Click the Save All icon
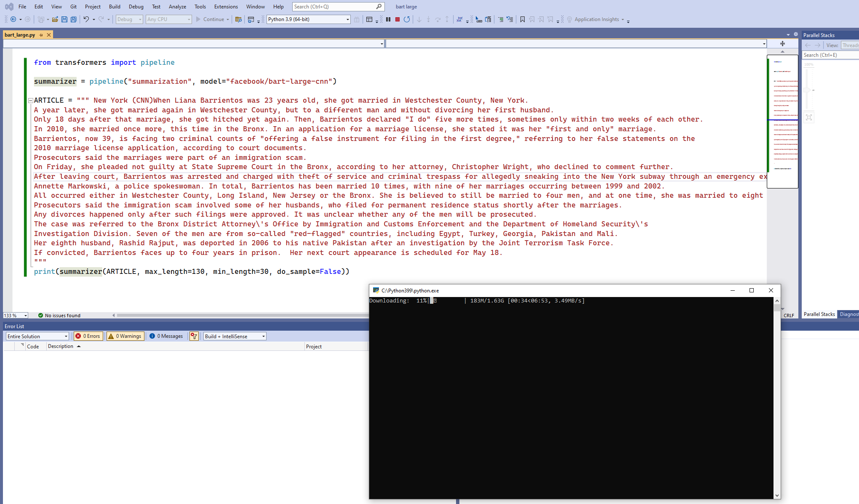This screenshot has width=859, height=504. tap(74, 19)
